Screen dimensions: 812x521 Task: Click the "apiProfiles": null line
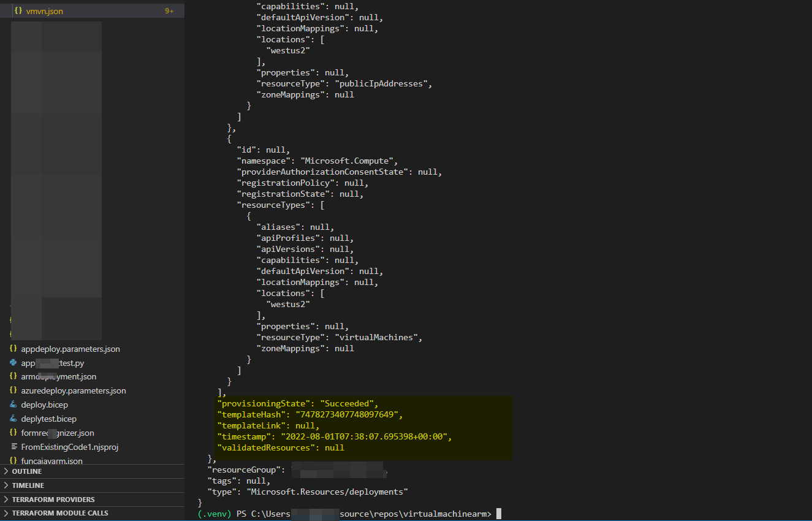tap(305, 238)
